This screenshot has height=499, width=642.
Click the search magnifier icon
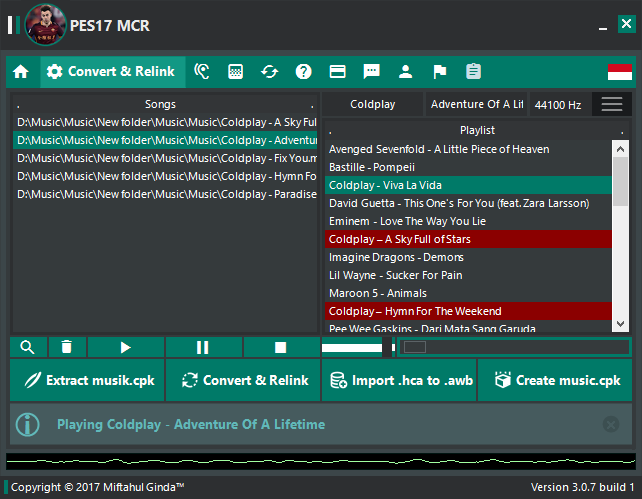(27, 348)
